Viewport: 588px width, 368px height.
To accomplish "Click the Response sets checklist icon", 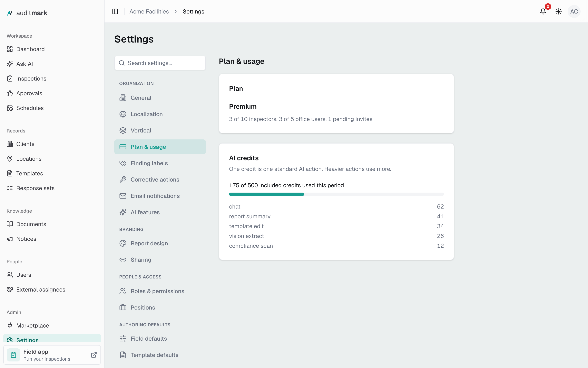I will point(10,188).
